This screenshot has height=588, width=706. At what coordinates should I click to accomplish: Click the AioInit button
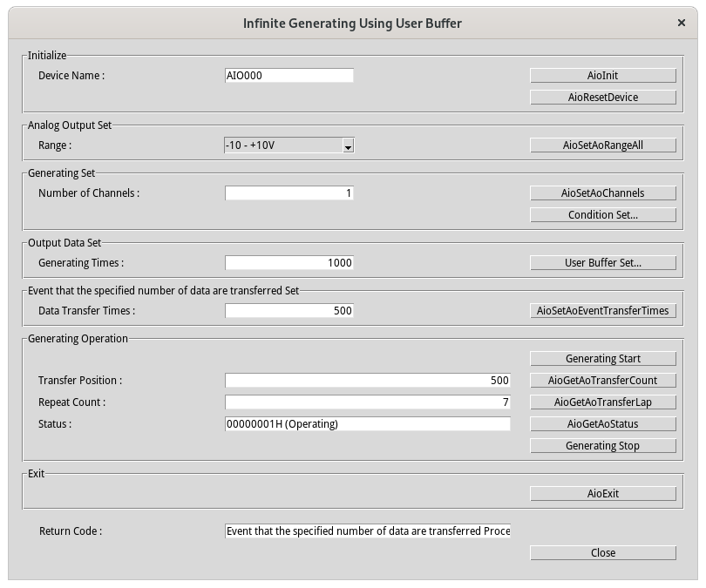click(x=602, y=76)
